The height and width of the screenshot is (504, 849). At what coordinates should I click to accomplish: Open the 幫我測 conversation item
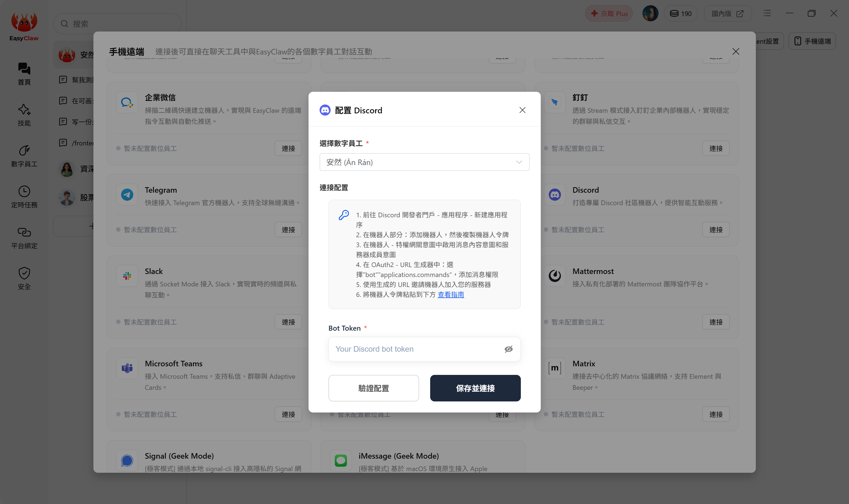point(76,80)
